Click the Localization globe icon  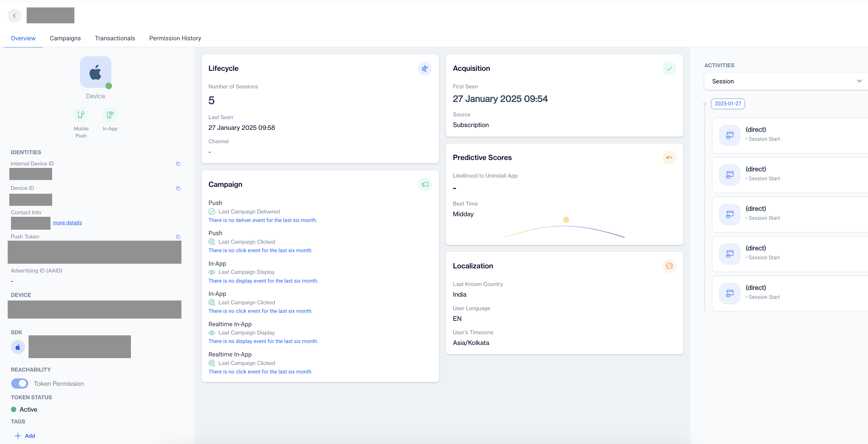(669, 266)
